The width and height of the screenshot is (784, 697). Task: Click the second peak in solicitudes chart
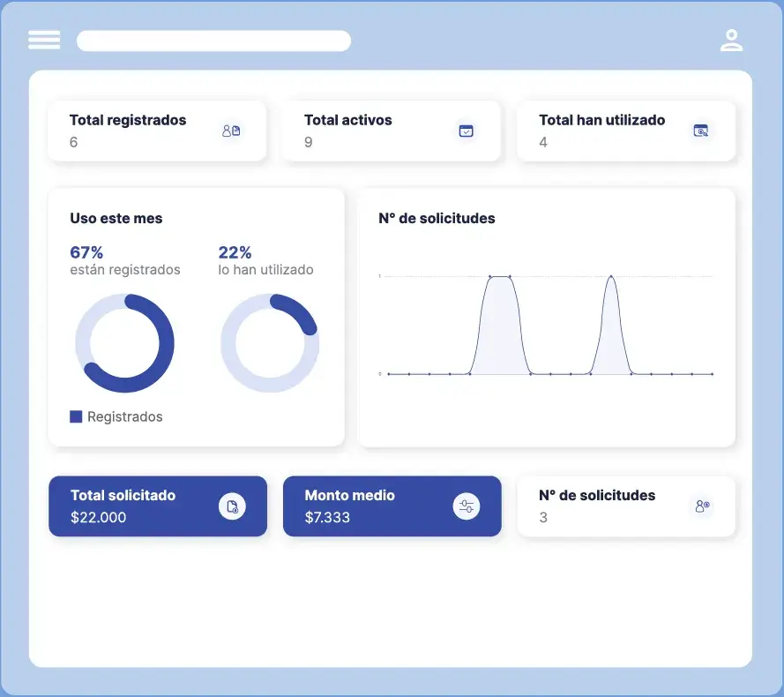[x=610, y=277]
